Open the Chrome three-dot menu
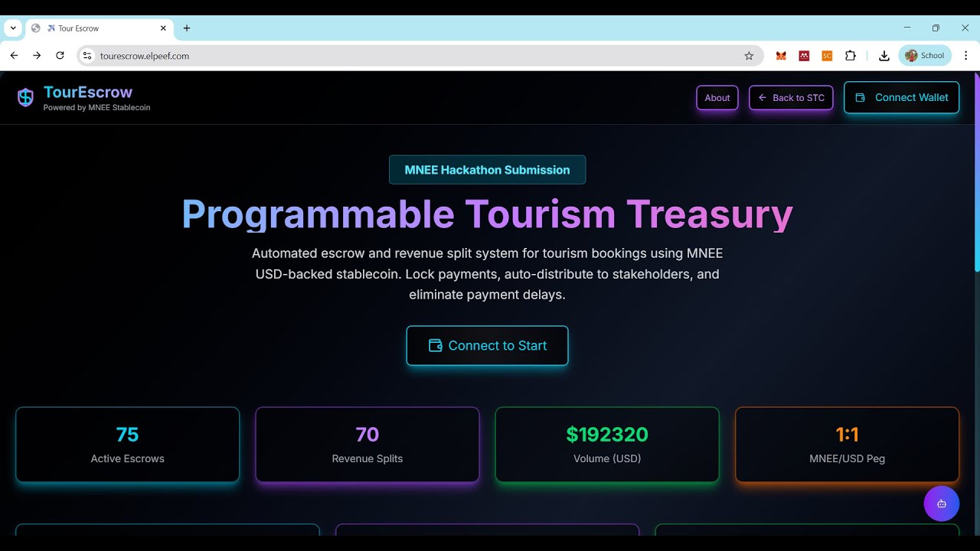This screenshot has height=551, width=980. pos(965,56)
